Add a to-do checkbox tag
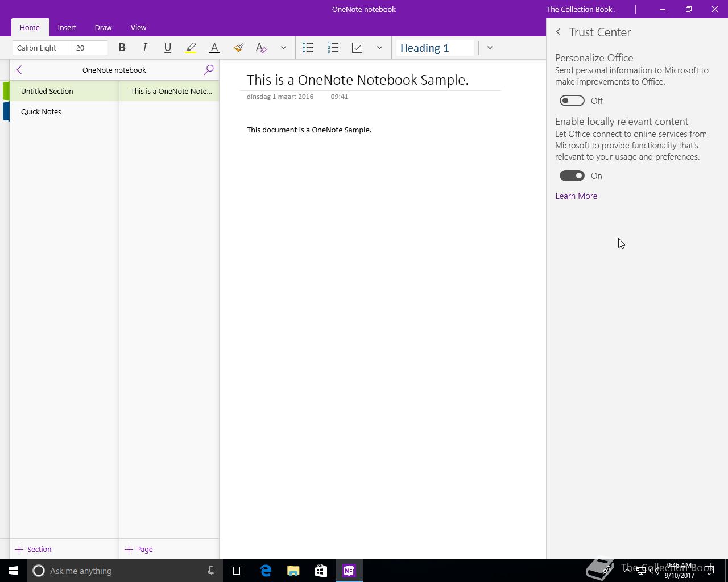 click(x=357, y=48)
